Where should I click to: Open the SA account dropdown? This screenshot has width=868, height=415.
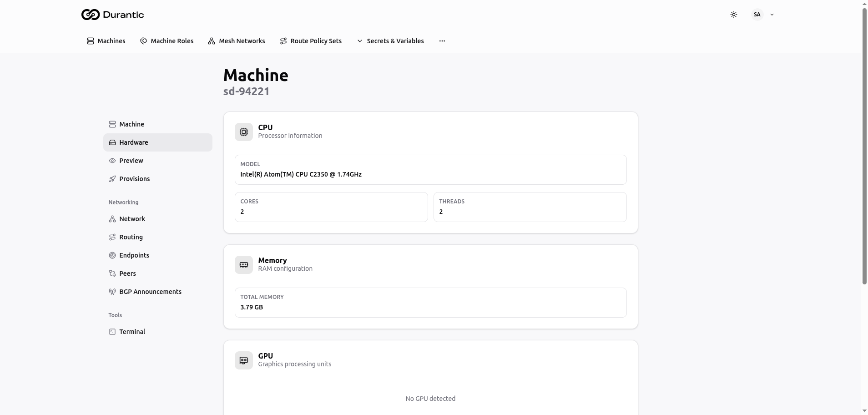[762, 14]
